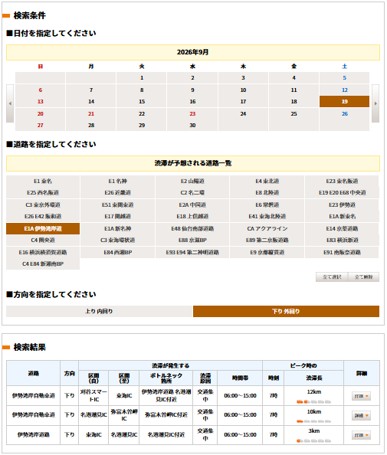The width and height of the screenshot is (387, 455).
Task: Select September 26 on the calendar
Action: [344, 114]
